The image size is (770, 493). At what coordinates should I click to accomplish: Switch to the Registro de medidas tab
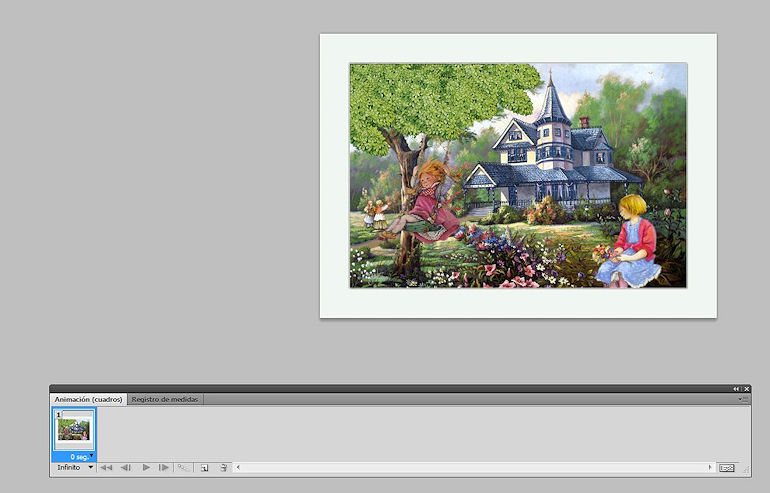(166, 399)
